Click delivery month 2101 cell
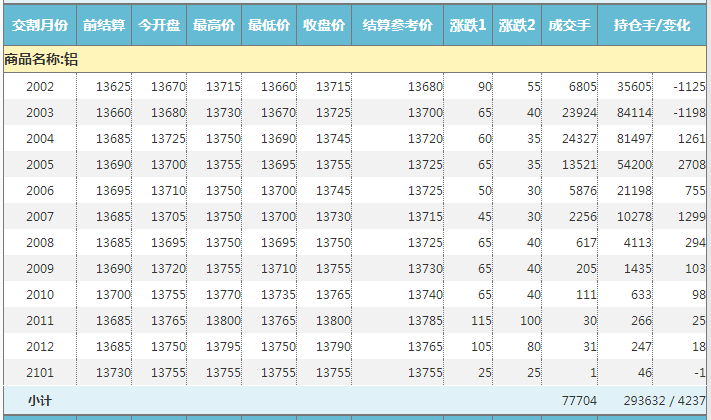Viewport: 711px width, 420px height. click(40, 372)
